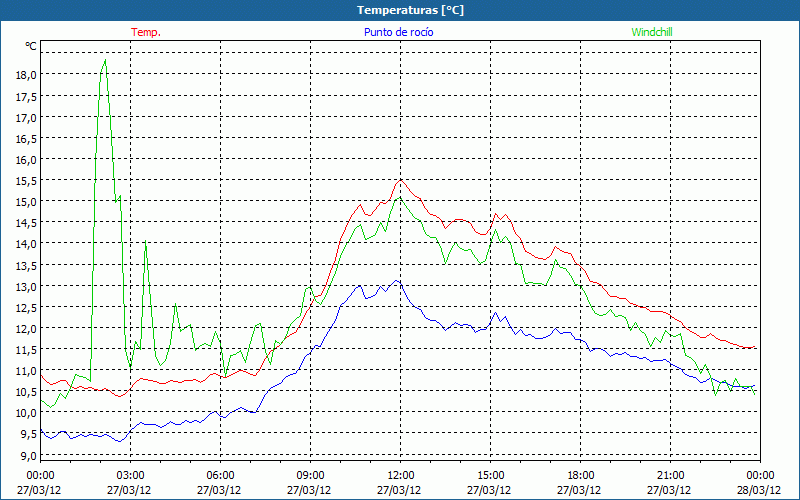Click the 21:00 time axis label
This screenshot has height=500, width=800.
point(670,476)
